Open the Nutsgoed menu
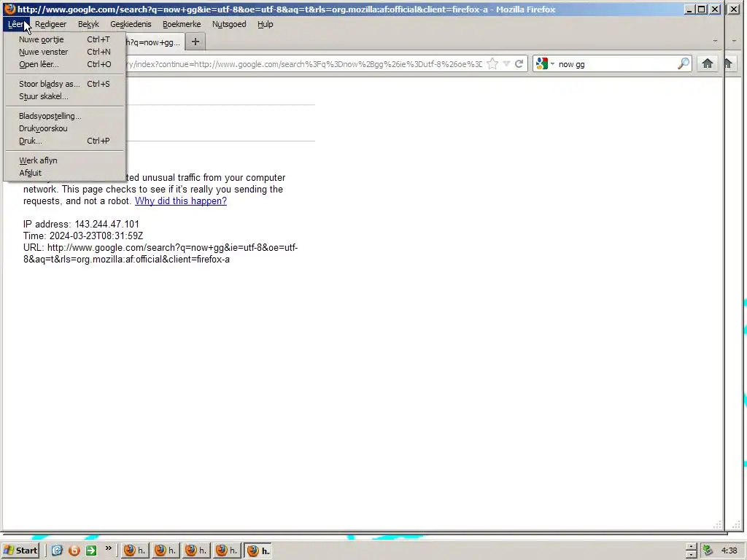This screenshot has height=560, width=747. [229, 24]
